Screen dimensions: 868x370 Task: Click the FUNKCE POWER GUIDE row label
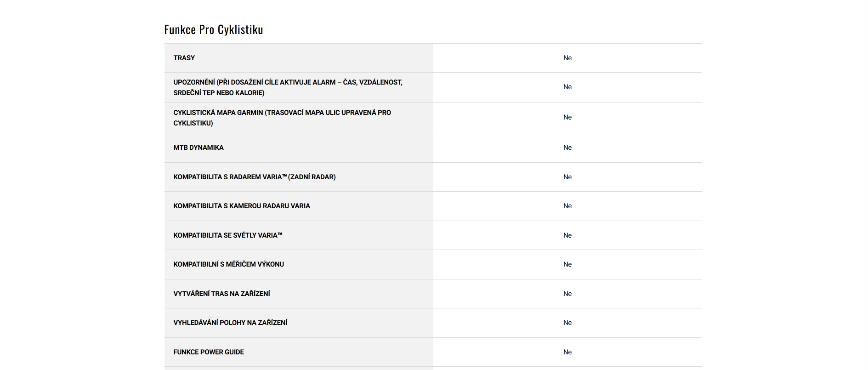[209, 352]
